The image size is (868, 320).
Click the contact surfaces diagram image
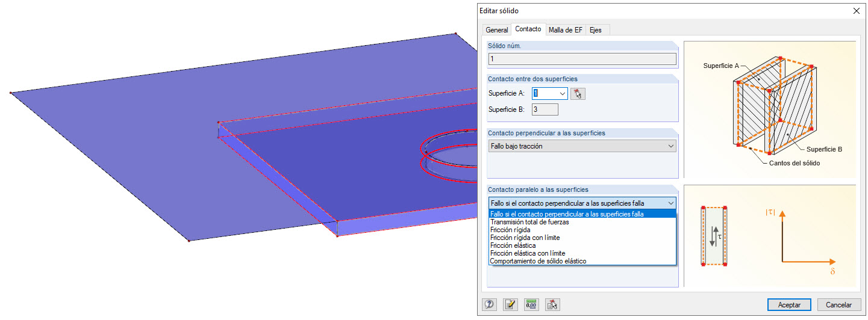[770, 109]
